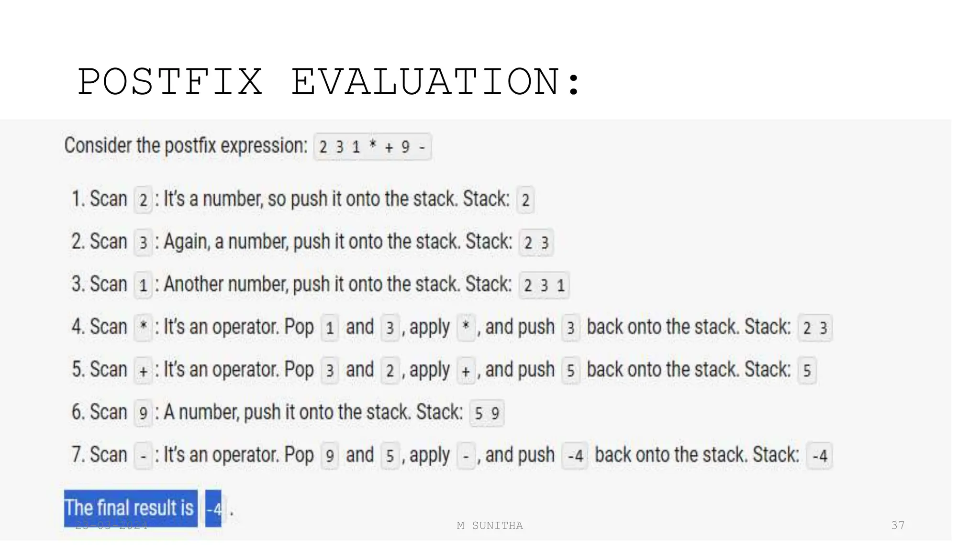Click the stack box showing '2 3'
This screenshot has width=980, height=551.
tap(536, 243)
